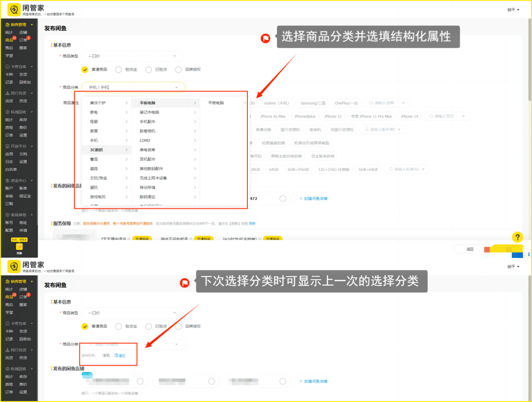Click the plus icon for 创建闲鱼店铺
The image size is (532, 402).
[301, 198]
